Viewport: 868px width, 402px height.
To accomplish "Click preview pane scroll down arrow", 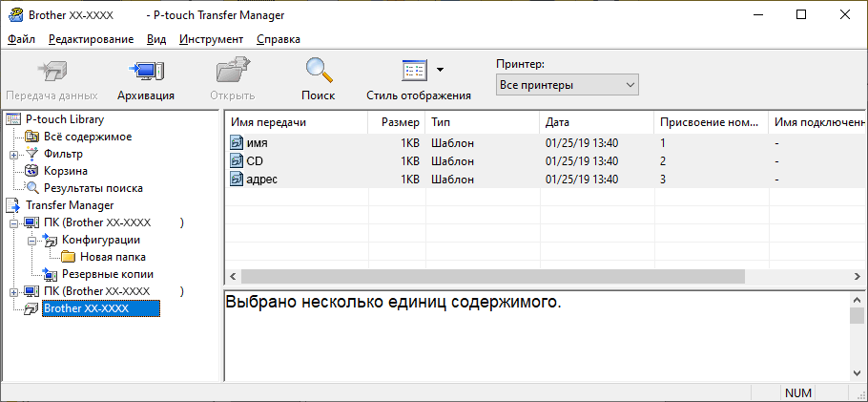I will point(858,373).
